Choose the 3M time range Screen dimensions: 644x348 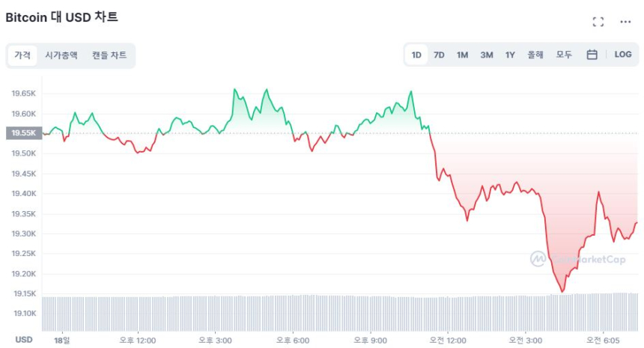coord(486,55)
